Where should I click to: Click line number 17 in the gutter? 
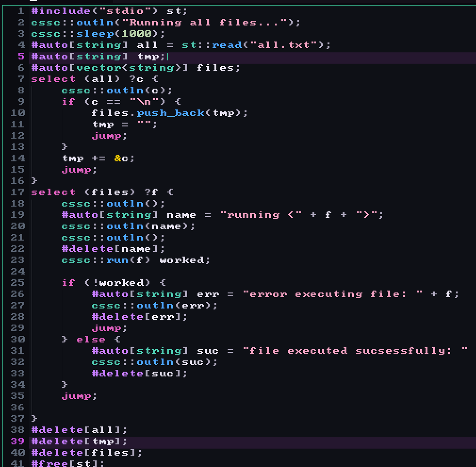(x=17, y=192)
